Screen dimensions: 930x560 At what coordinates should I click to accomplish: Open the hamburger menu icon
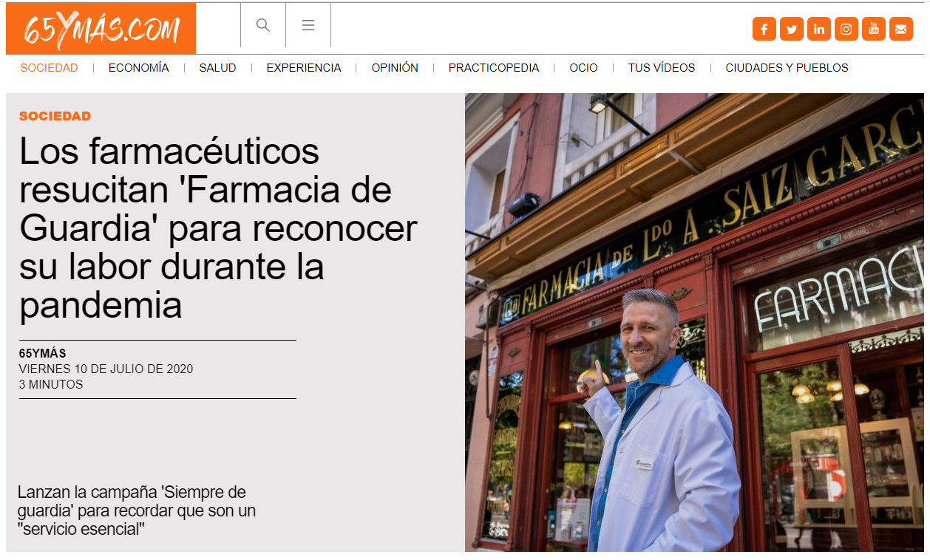(308, 25)
